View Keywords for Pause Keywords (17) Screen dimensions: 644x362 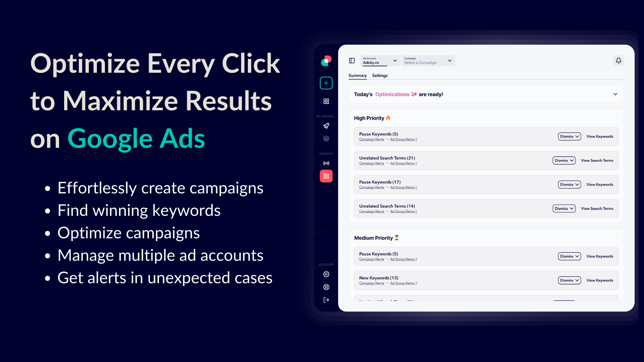(x=599, y=184)
